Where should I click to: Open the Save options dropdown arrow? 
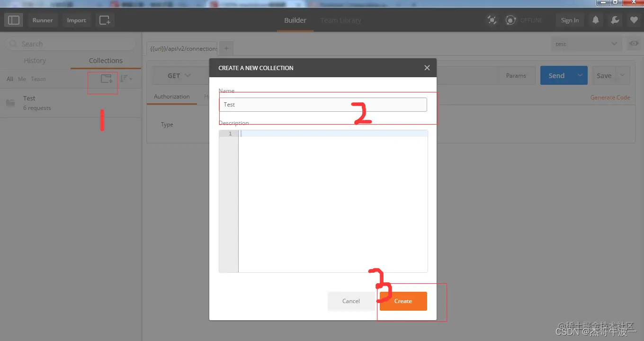click(623, 76)
